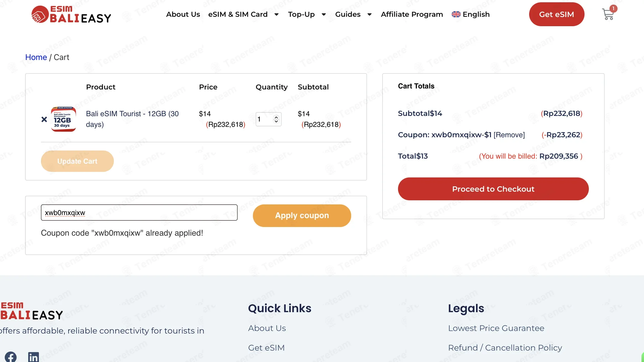The image size is (644, 362).
Task: Select the 'Cart Totals' heading text
Action: [416, 86]
